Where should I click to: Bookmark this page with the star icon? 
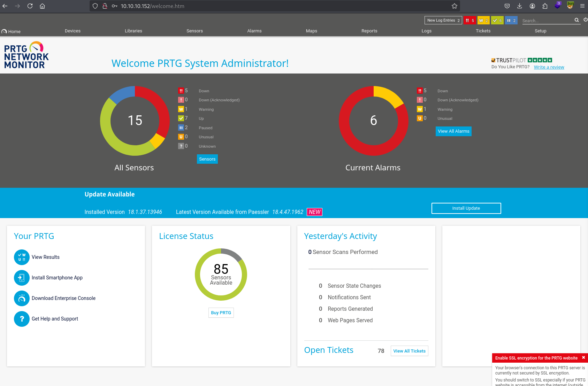[455, 6]
